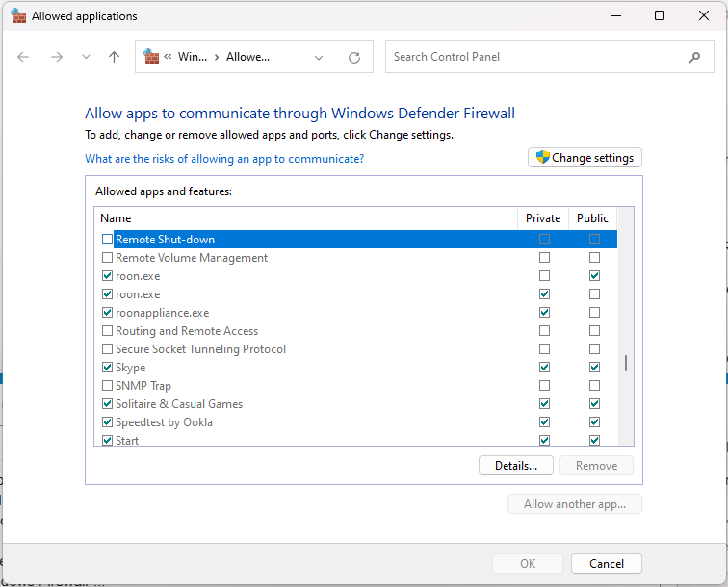
Task: Click the shield icon on Change settings
Action: click(542, 157)
